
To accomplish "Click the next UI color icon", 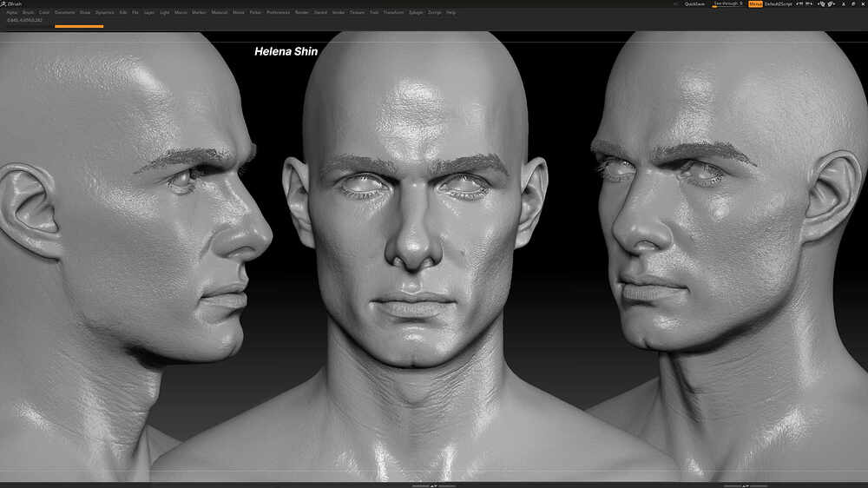I will [832, 3].
